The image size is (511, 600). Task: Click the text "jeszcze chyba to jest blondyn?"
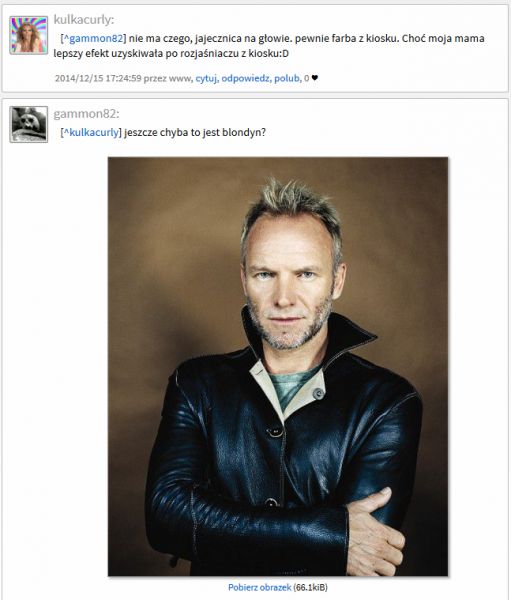195,132
